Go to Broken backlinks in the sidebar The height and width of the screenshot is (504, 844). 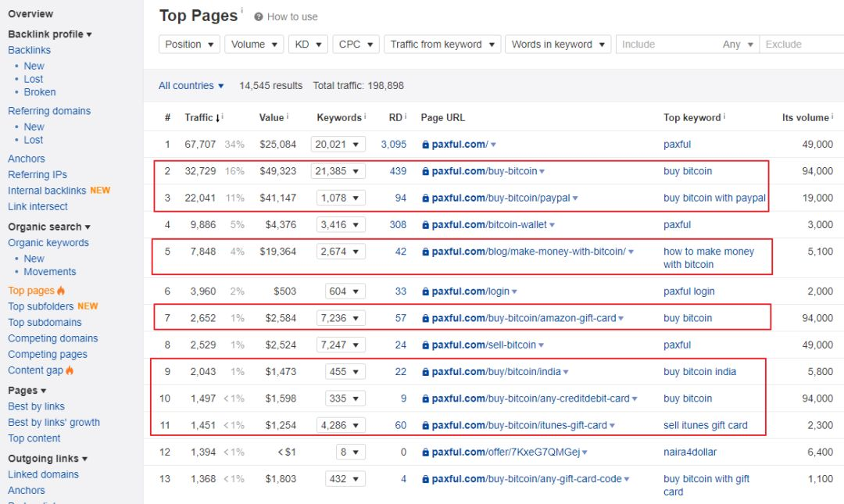[x=39, y=92]
